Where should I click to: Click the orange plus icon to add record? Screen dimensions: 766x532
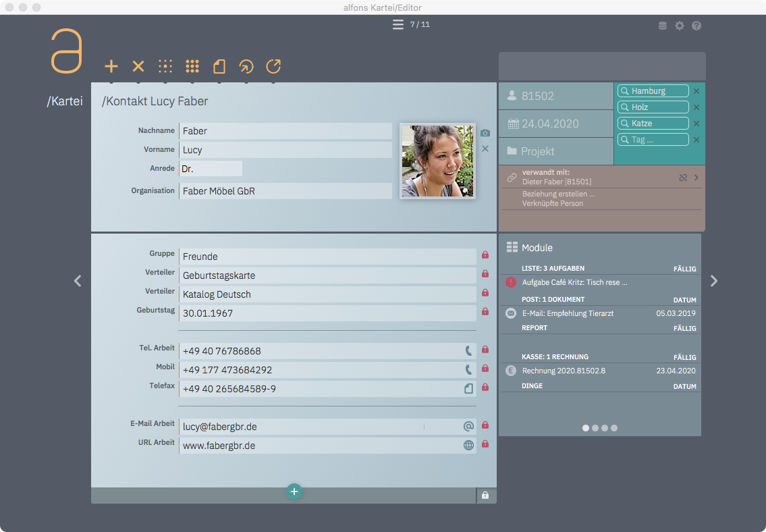point(111,66)
